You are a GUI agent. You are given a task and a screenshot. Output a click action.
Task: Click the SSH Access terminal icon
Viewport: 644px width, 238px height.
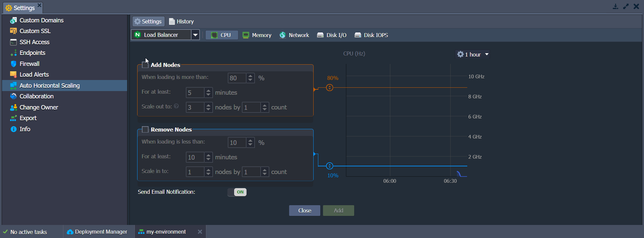pos(13,42)
